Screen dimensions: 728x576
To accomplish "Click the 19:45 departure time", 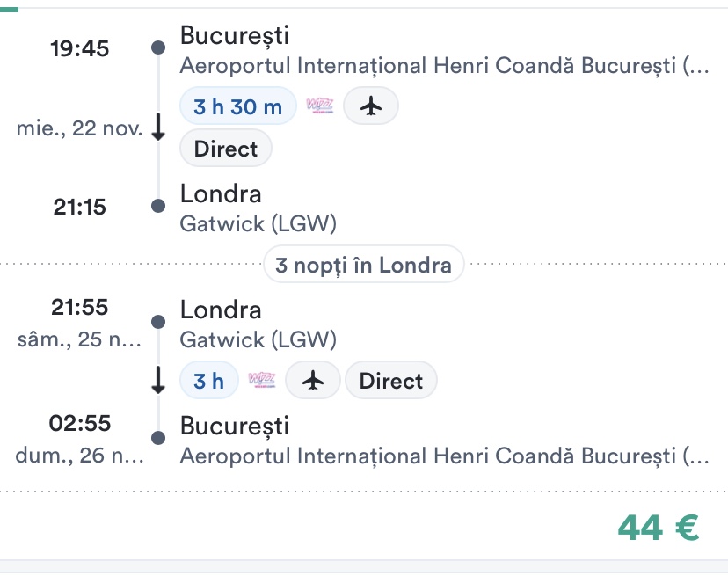I will [x=80, y=48].
